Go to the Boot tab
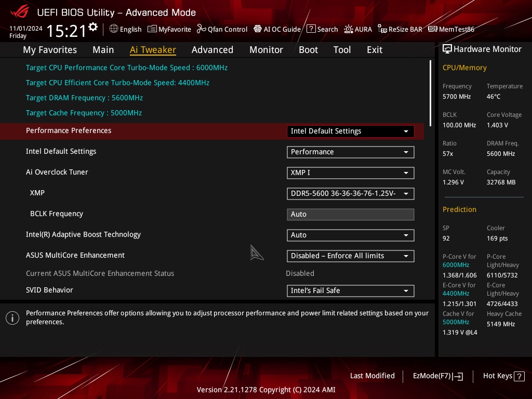The height and width of the screenshot is (399, 532). tap(309, 50)
